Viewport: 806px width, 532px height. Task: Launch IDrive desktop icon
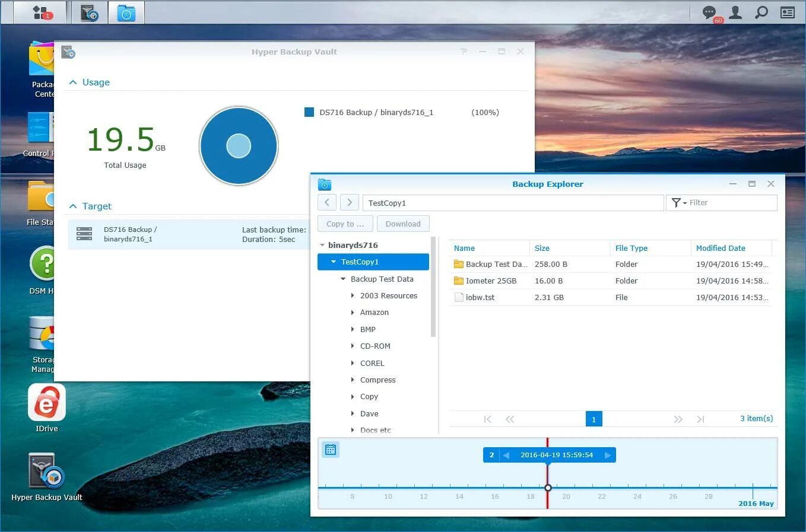click(x=46, y=409)
